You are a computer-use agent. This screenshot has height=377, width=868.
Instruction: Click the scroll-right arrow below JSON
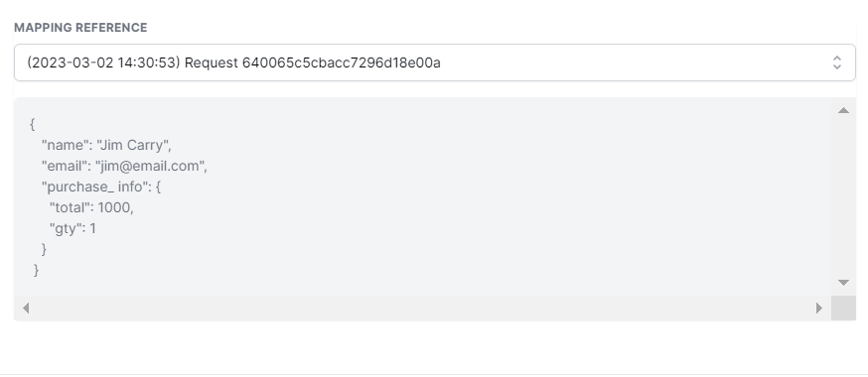coord(819,308)
